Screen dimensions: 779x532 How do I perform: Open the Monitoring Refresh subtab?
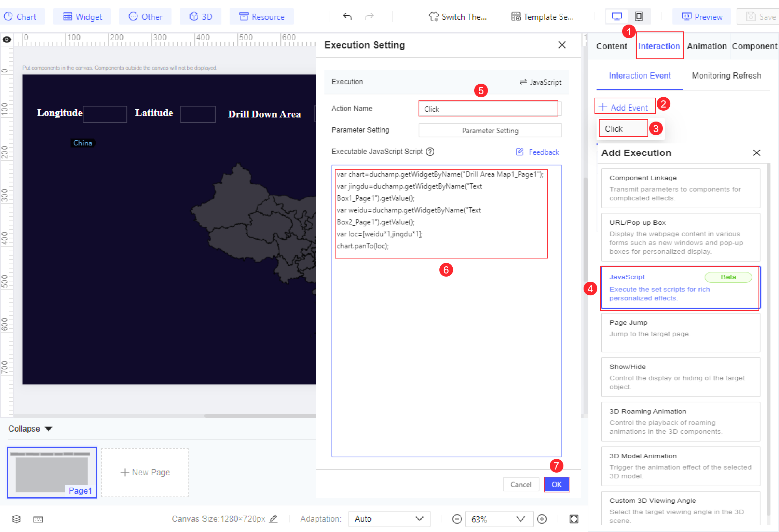(726, 75)
